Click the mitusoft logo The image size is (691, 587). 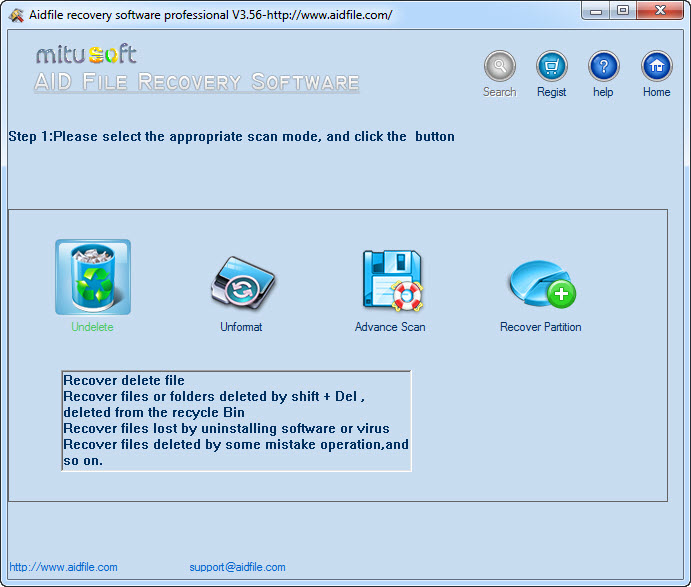pos(86,54)
